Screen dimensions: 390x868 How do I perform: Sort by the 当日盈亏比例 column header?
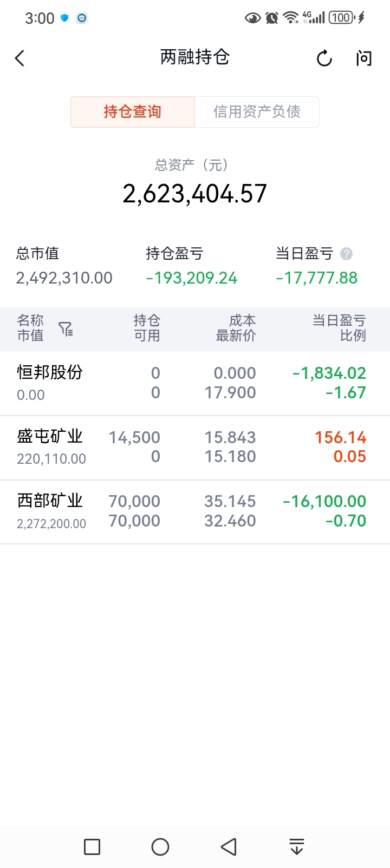[339, 328]
